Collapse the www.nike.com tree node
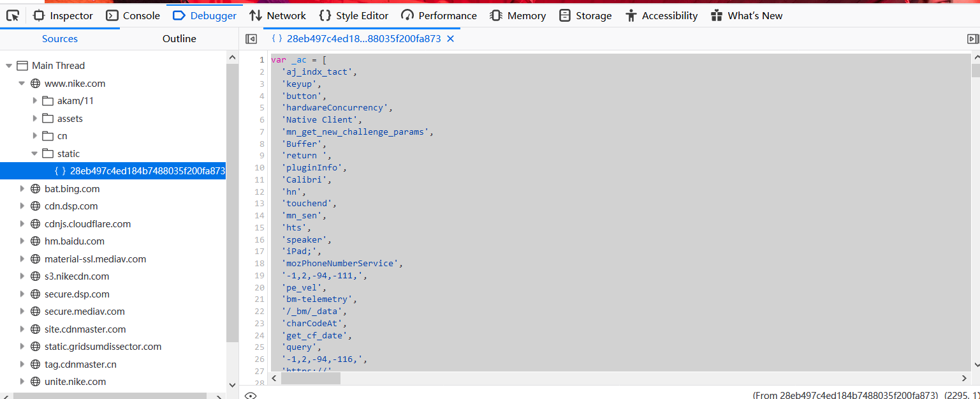 tap(22, 83)
